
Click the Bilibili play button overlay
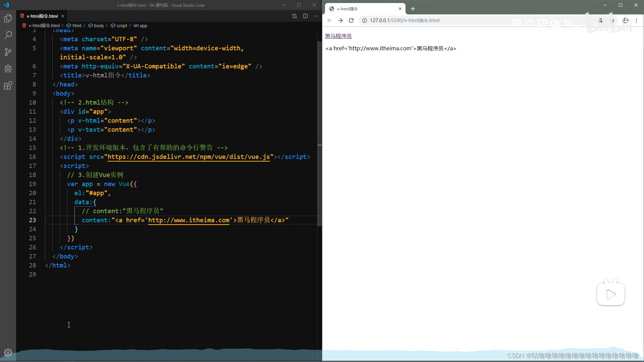(611, 294)
